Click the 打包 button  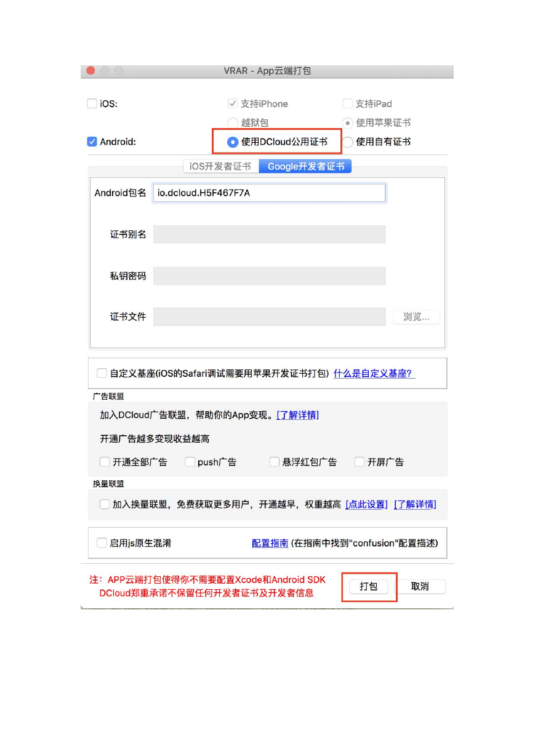click(368, 587)
